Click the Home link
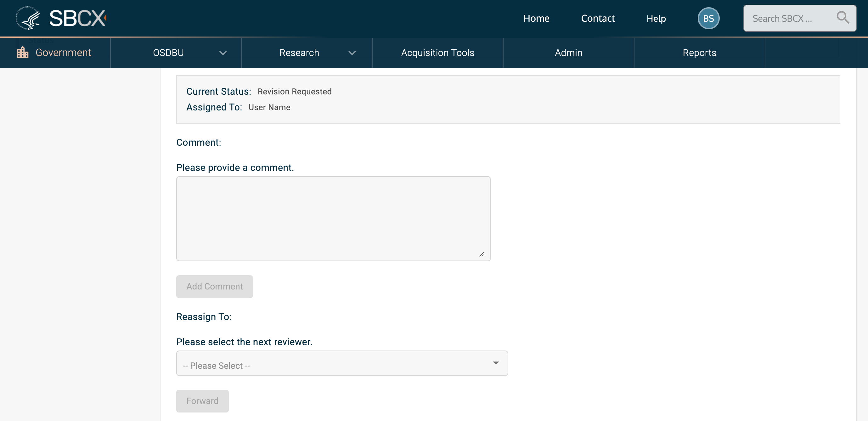 point(536,19)
